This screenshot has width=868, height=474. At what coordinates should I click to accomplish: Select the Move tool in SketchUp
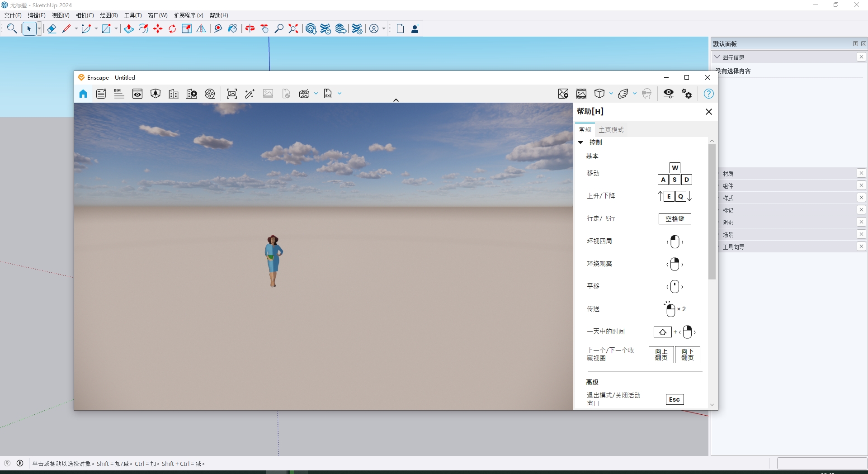(x=157, y=28)
